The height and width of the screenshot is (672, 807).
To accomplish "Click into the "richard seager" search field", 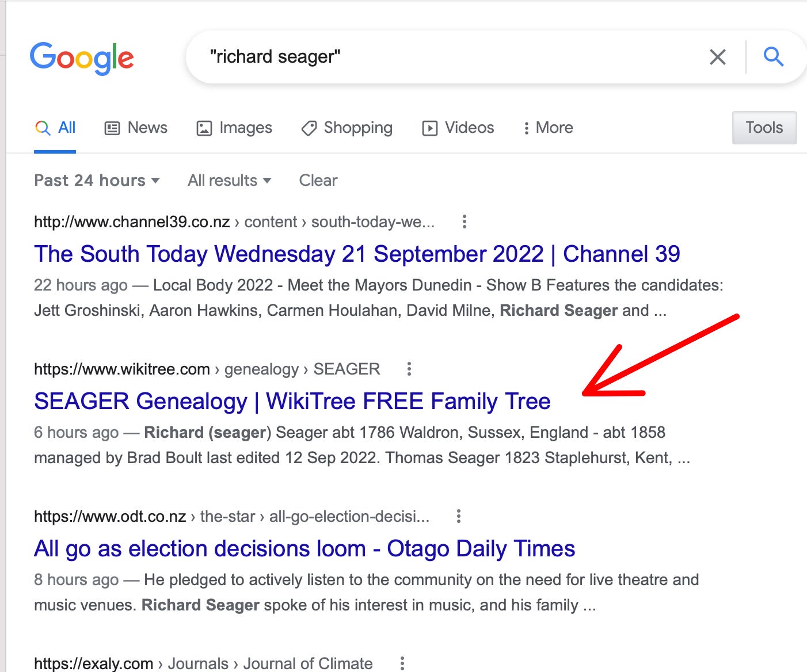I will point(449,57).
